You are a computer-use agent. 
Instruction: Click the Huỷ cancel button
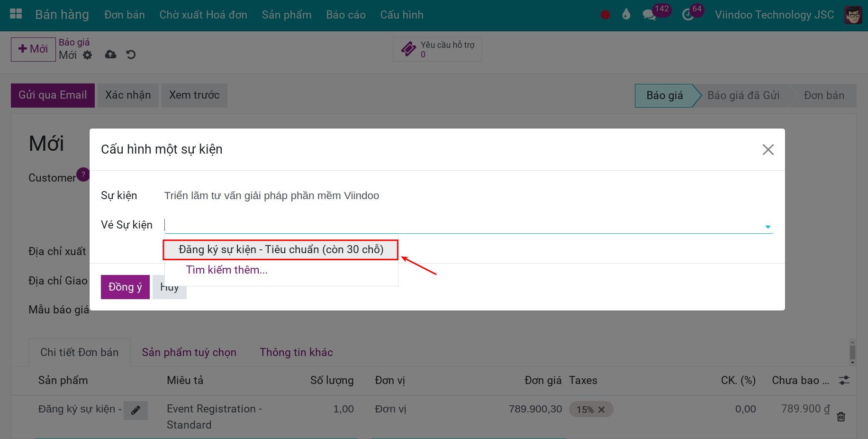click(170, 287)
